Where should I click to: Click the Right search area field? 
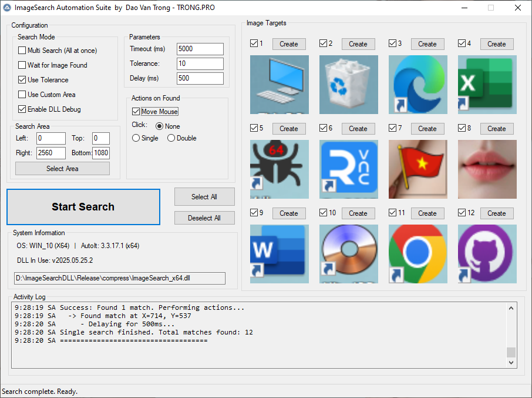(51, 153)
